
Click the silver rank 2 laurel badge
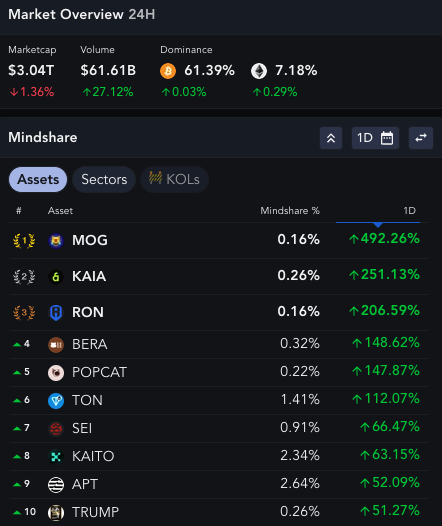[24, 277]
